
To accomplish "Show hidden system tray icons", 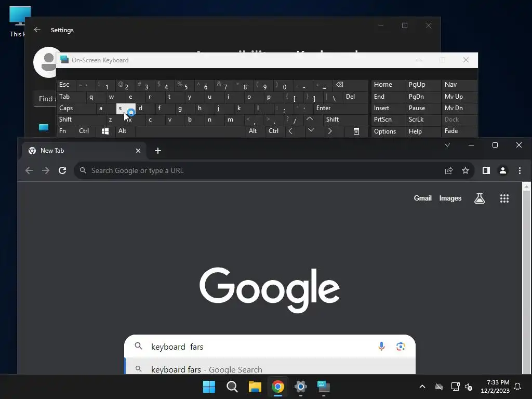I will [422, 387].
